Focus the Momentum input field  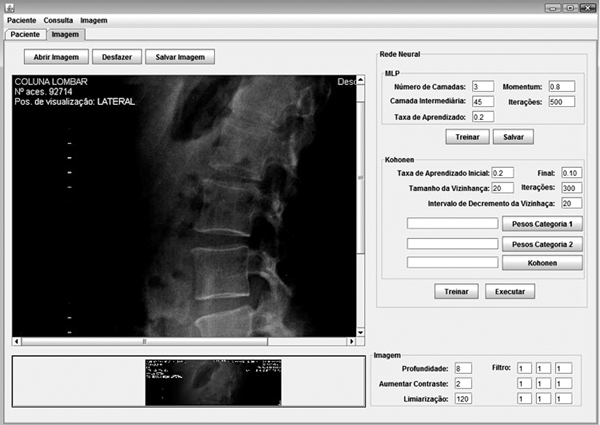point(561,87)
